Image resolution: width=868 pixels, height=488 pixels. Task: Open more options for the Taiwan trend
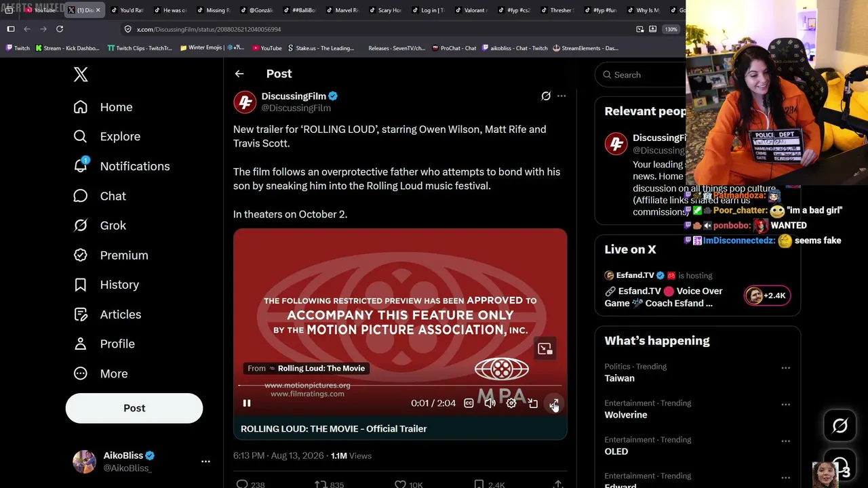click(785, 368)
